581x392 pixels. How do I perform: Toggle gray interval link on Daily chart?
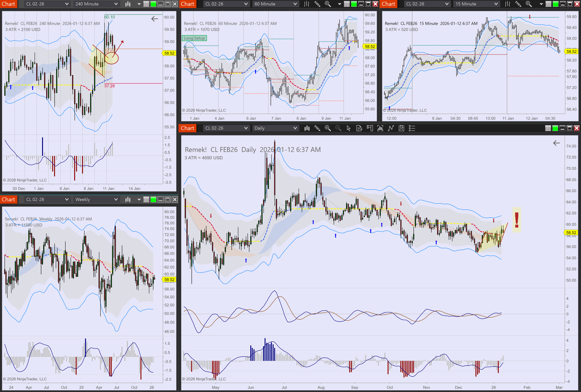tap(548, 128)
